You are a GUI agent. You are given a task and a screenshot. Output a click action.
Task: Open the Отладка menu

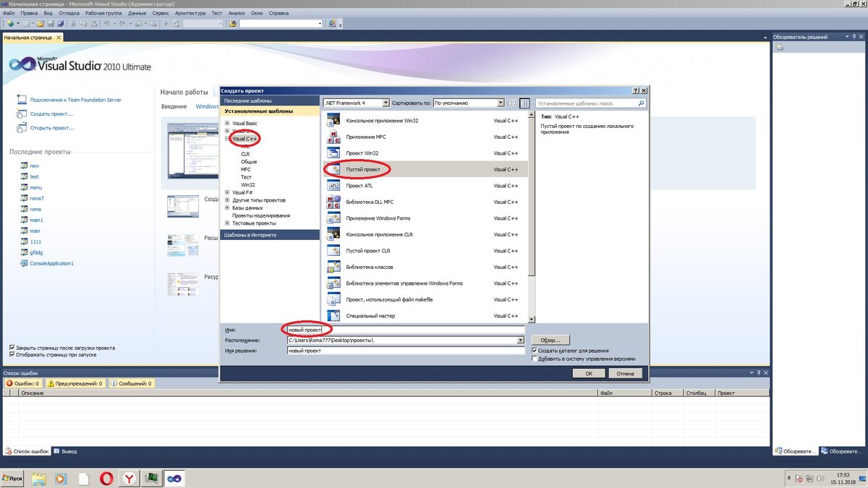pyautogui.click(x=69, y=13)
